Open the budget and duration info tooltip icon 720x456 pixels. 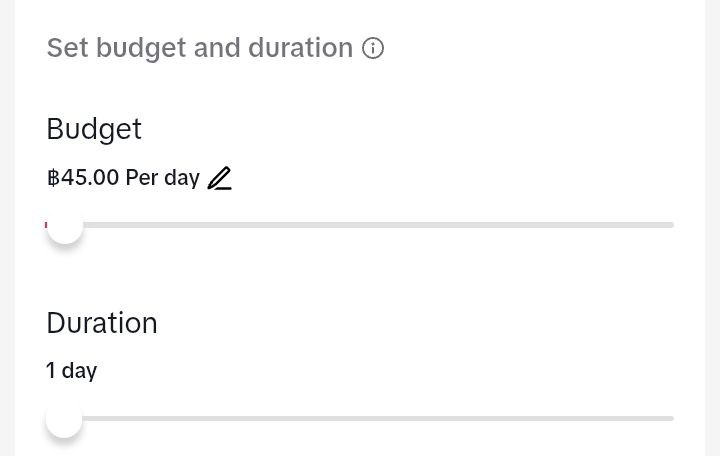pyautogui.click(x=373, y=48)
